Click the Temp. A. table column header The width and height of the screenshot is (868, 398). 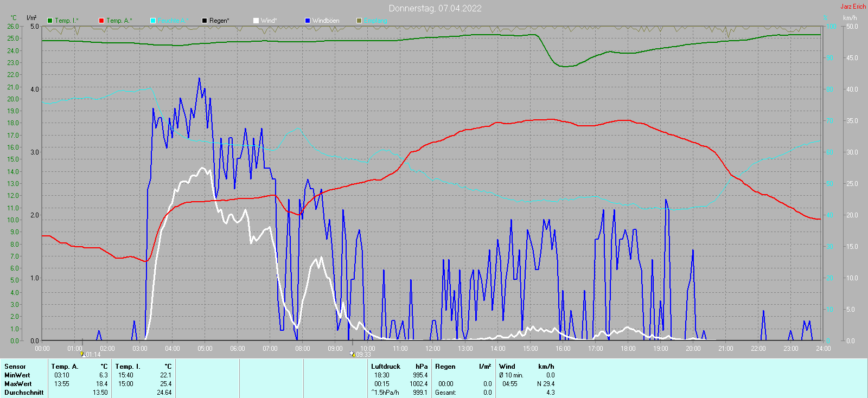tap(65, 367)
